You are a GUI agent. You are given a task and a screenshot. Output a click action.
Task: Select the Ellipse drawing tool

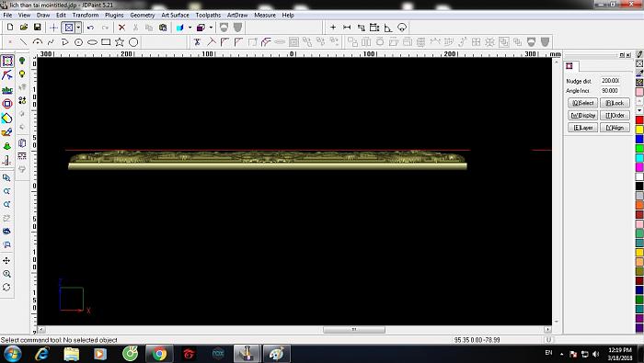pyautogui.click(x=92, y=42)
